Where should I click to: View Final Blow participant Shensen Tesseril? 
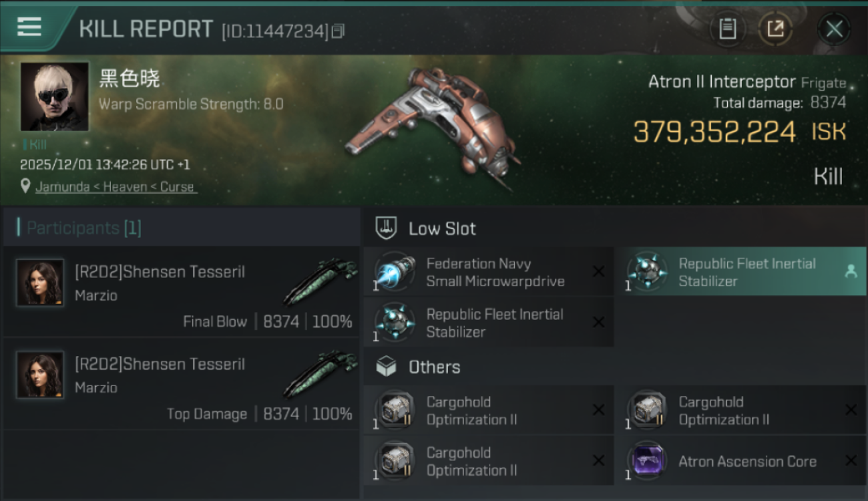(x=160, y=272)
